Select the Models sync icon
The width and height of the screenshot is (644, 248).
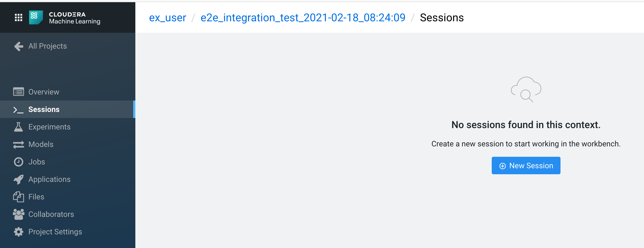pos(18,144)
